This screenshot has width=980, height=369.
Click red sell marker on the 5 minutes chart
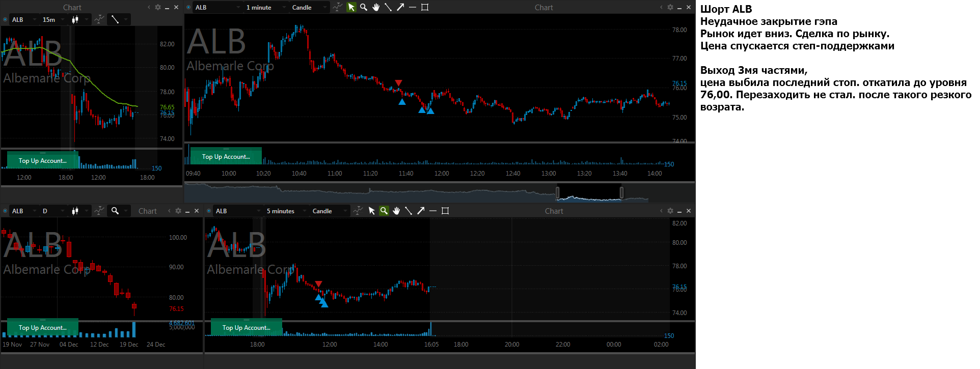(x=318, y=284)
